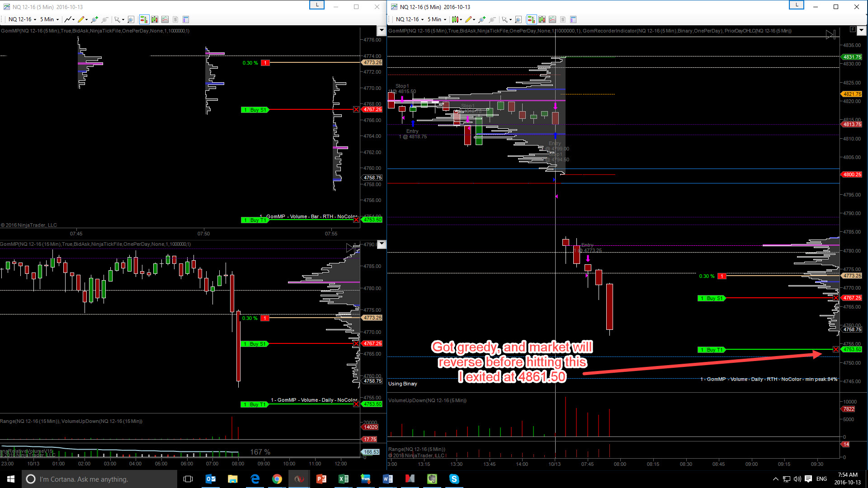The width and height of the screenshot is (868, 488).
Task: Open Action Center notifications icon
Action: coord(808,479)
